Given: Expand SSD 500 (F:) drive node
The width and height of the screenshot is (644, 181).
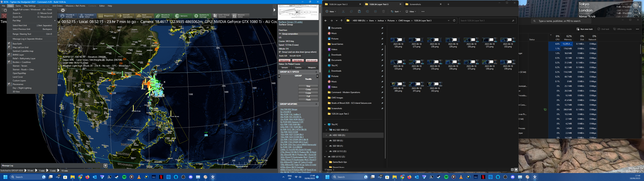Looking at the screenshot, I should point(326,146).
